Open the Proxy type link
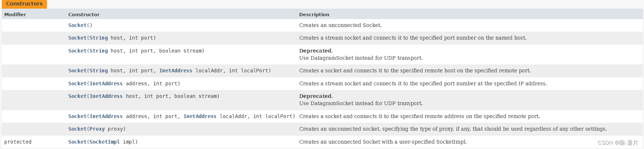Image resolution: width=644 pixels, height=149 pixels. [97, 129]
